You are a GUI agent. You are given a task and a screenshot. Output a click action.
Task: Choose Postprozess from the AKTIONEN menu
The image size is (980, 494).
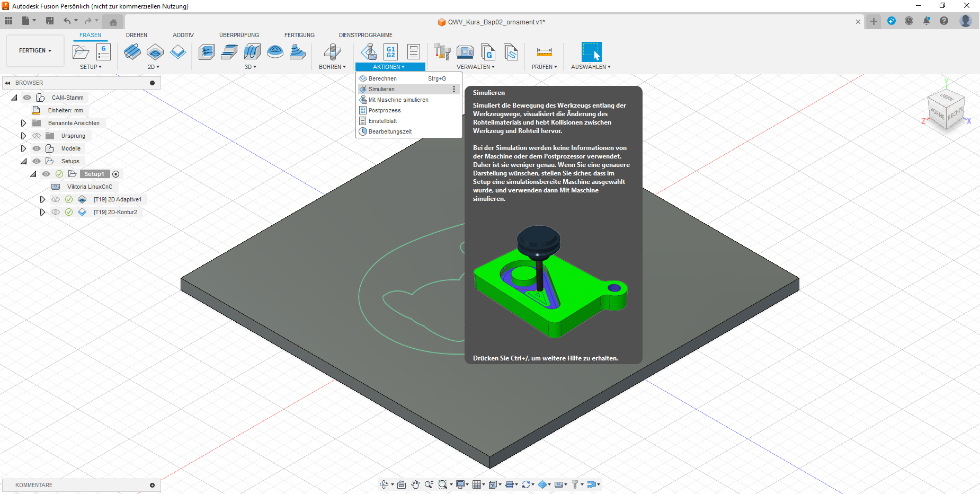[385, 110]
